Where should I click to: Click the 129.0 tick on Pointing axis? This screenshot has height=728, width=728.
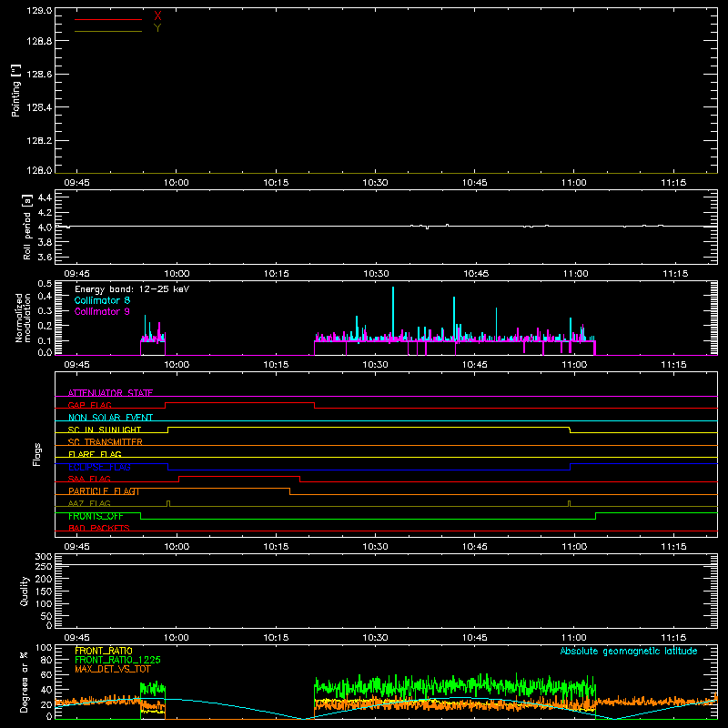(x=39, y=11)
